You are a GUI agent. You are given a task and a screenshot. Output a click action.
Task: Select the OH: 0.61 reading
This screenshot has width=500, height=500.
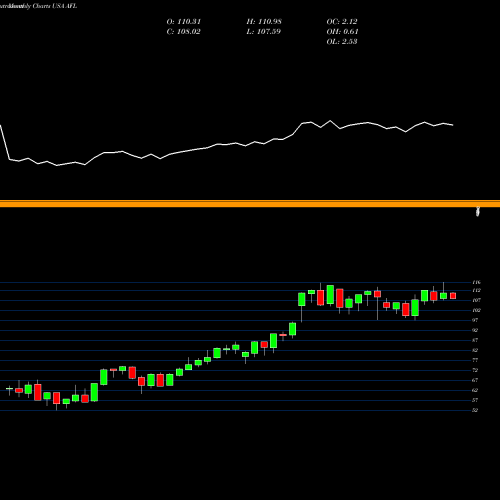[342, 32]
